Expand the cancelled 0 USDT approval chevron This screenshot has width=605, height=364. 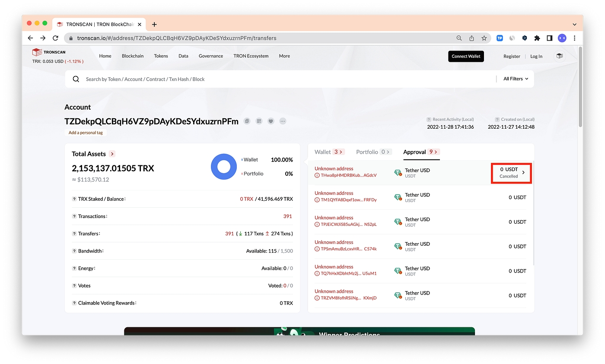click(523, 173)
